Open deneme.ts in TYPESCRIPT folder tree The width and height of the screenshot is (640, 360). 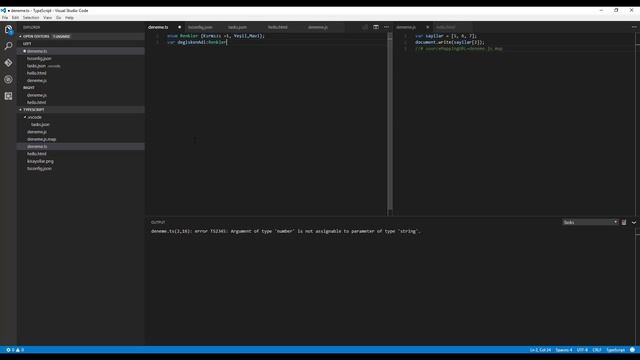coord(80,147)
